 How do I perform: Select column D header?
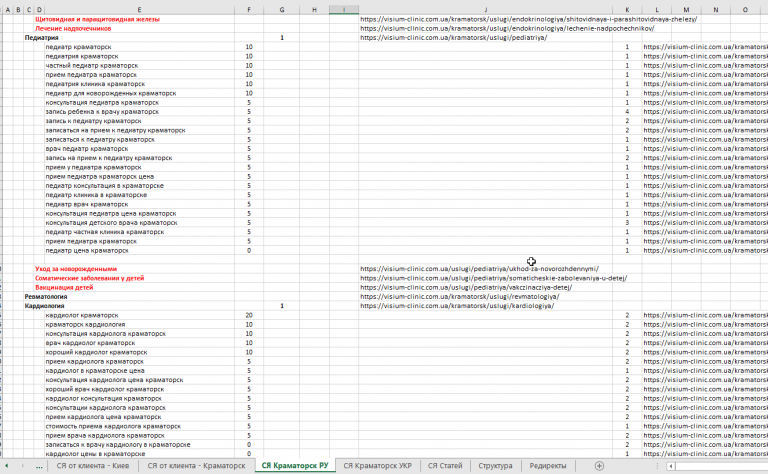coord(39,10)
